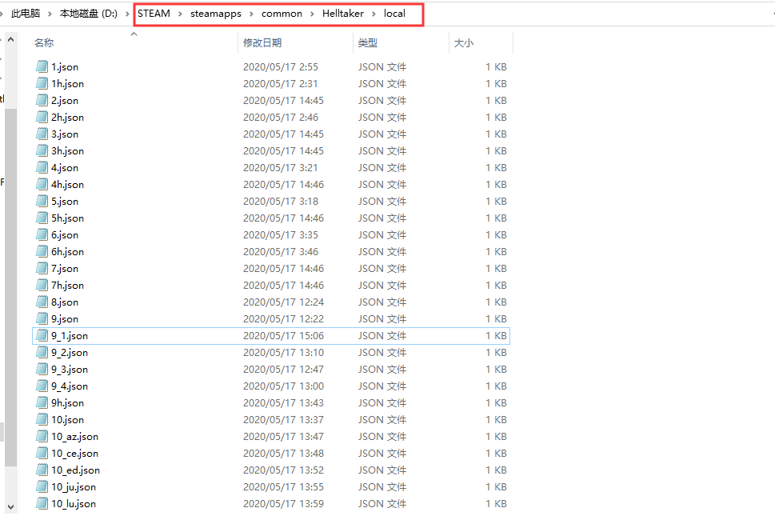Select the 7h.json file icon
Screen dimensions: 775x532
point(42,286)
